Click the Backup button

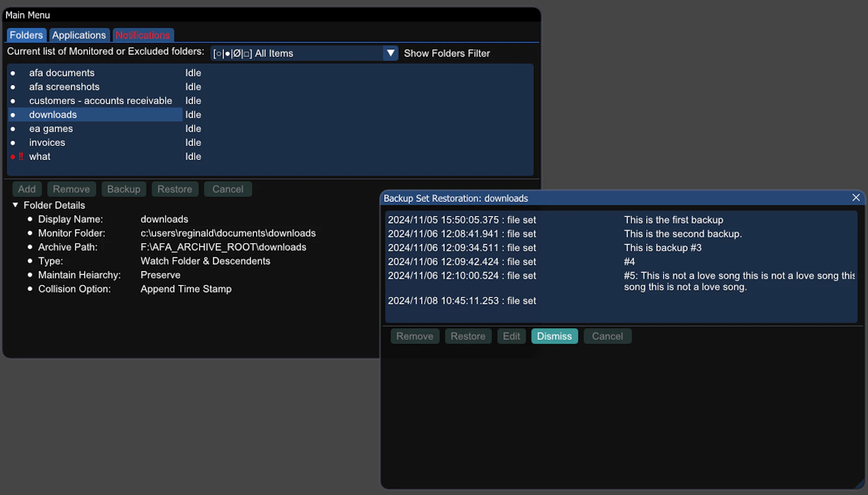click(124, 189)
